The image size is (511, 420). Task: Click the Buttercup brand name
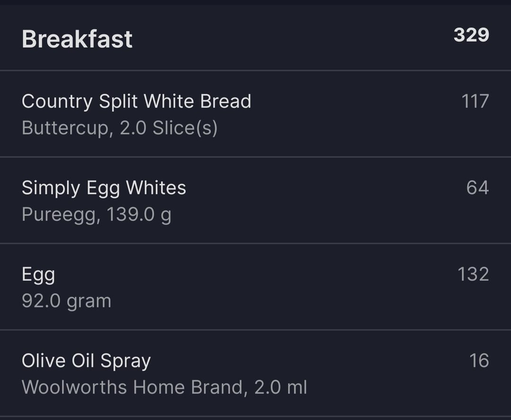tap(65, 128)
